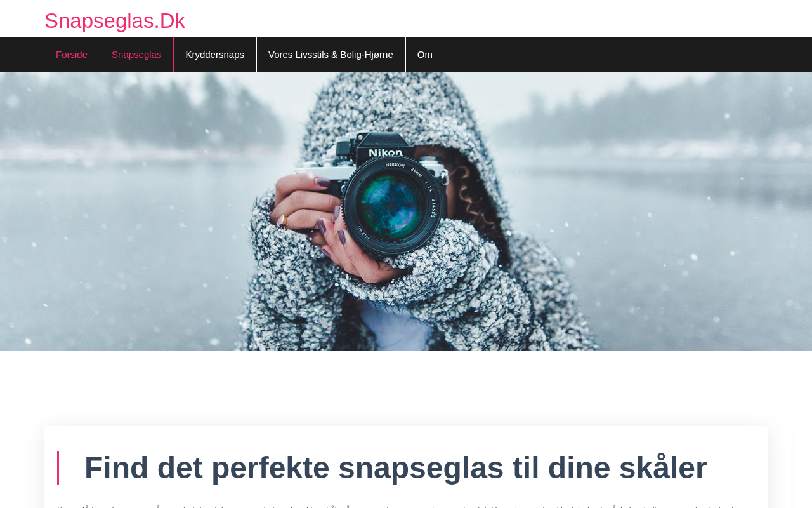Select Kryddersnaps in the navigation bar
This screenshot has width=812, height=508.
point(215,55)
